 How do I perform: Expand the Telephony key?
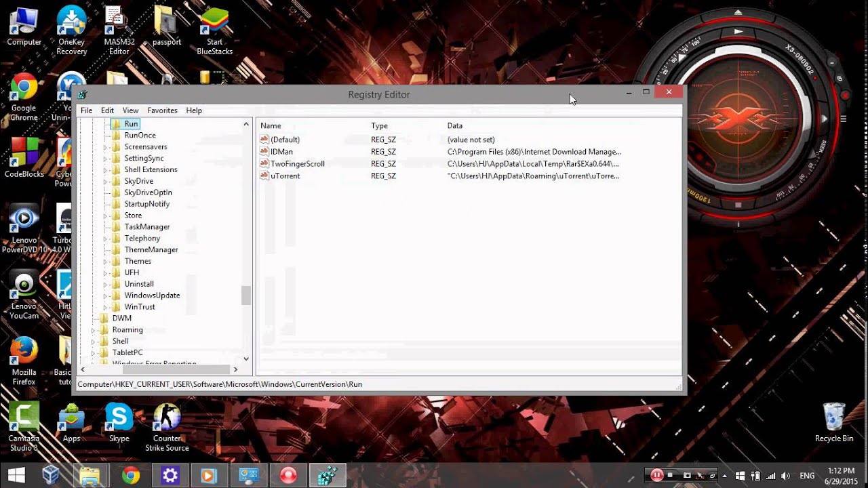[x=105, y=239]
